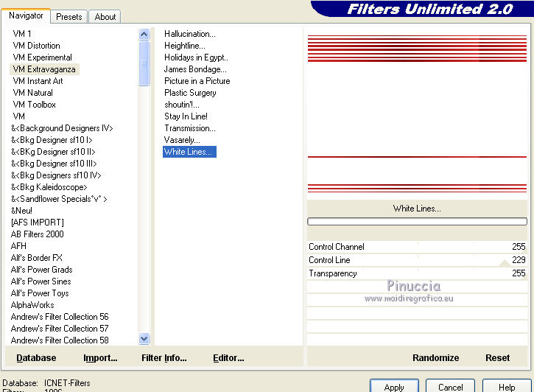Select Andrew's Filter Collection 58
Screen dimensions: 534x392
[60, 340]
